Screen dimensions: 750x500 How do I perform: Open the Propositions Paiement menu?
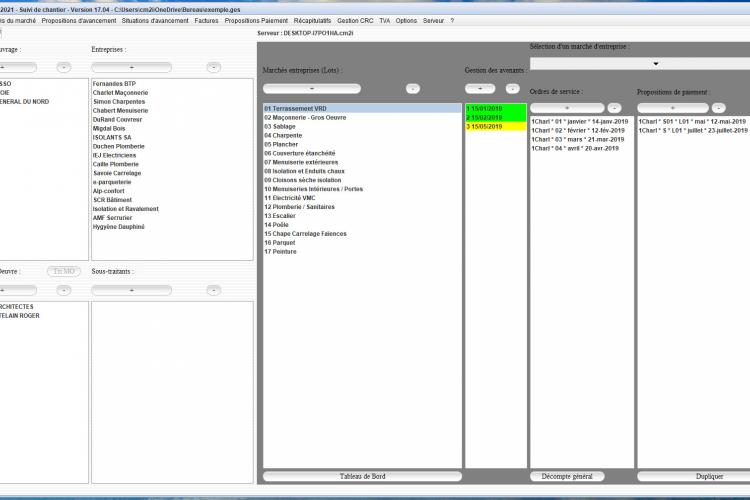pyautogui.click(x=256, y=21)
